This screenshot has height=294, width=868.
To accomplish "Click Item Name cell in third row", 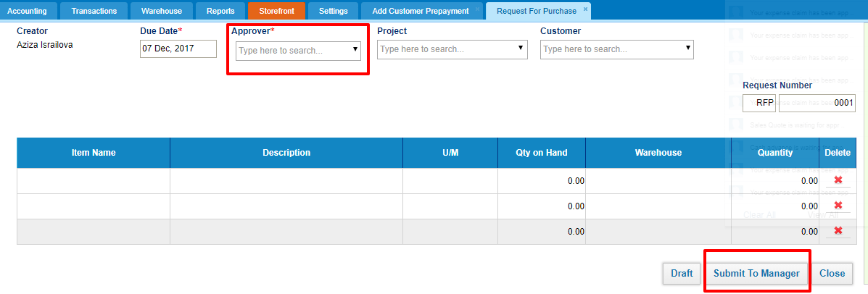I will pyautogui.click(x=94, y=232).
